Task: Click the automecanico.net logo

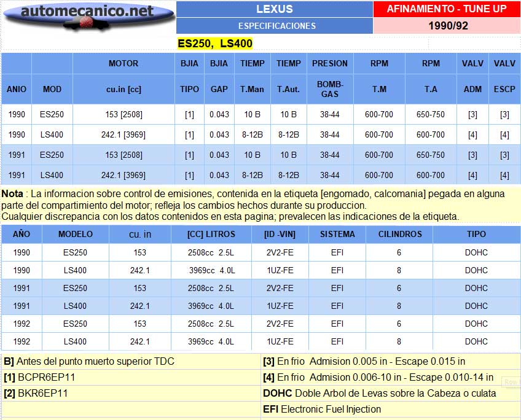Action: click(x=88, y=17)
